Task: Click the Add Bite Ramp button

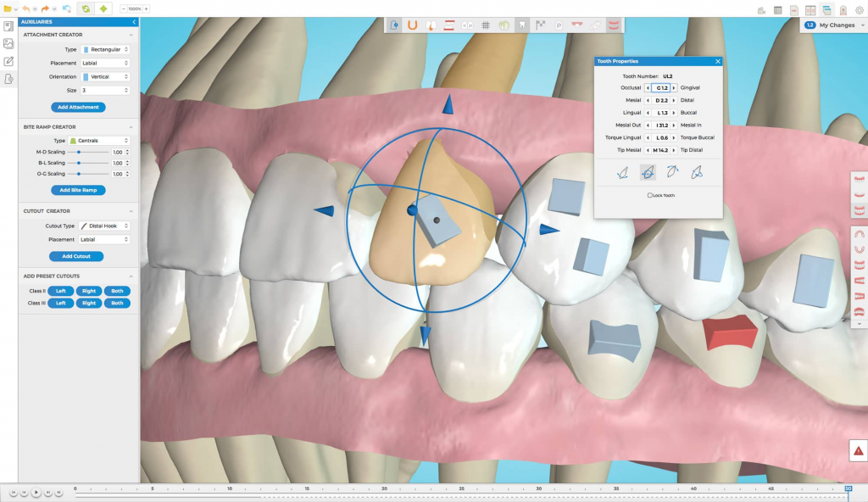Action: pyautogui.click(x=78, y=190)
